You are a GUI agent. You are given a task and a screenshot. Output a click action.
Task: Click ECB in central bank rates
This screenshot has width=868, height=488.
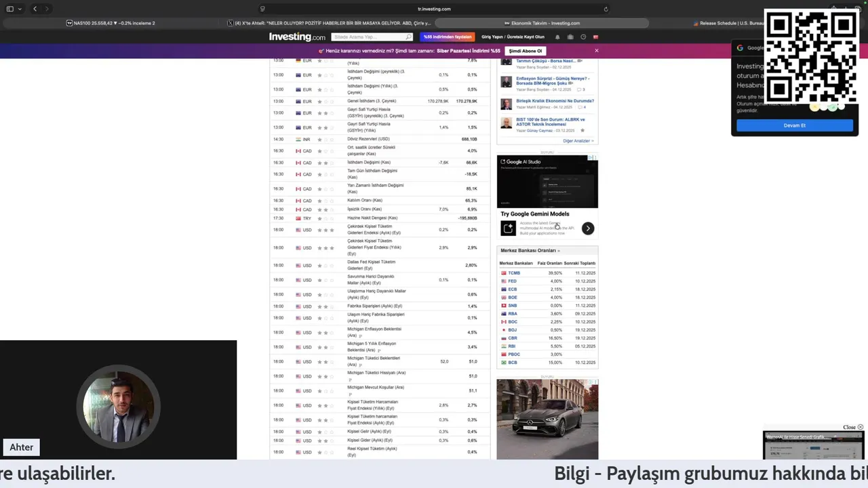[x=512, y=289]
